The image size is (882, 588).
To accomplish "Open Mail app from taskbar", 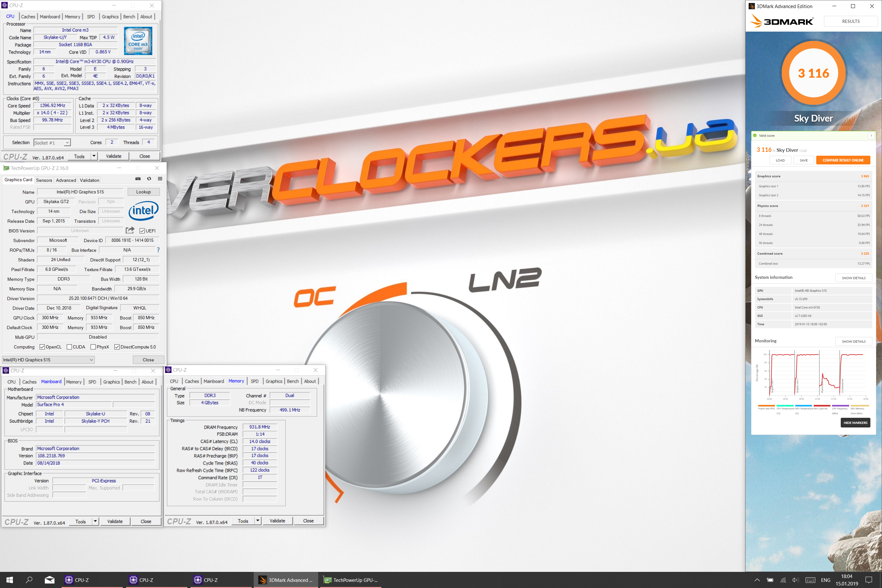I will (50, 580).
